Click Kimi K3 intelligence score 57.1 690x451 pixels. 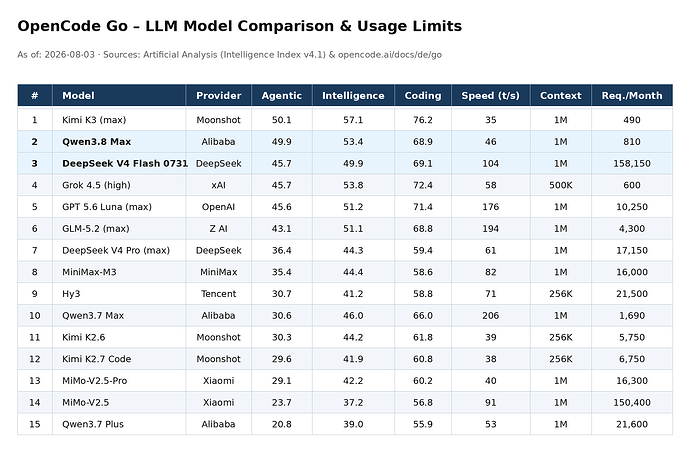(x=353, y=120)
